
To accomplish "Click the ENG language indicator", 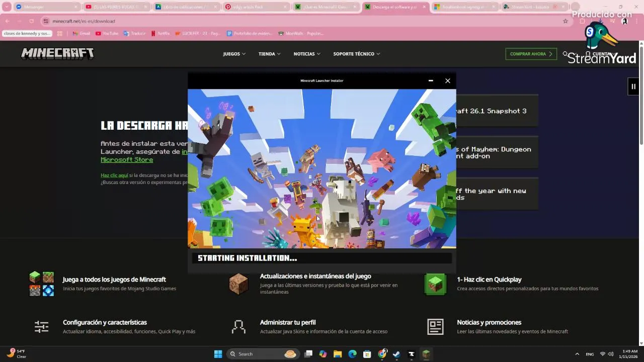I will (590, 354).
